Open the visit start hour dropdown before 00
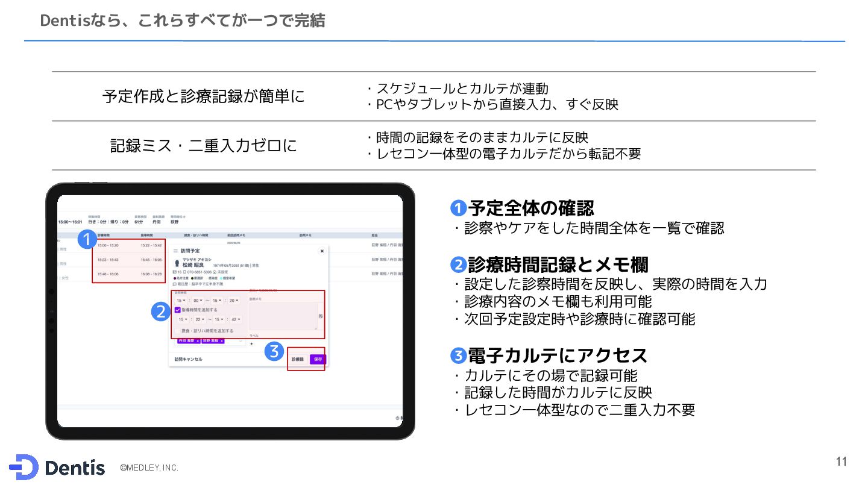Image resolution: width=868 pixels, height=488 pixels. [181, 301]
